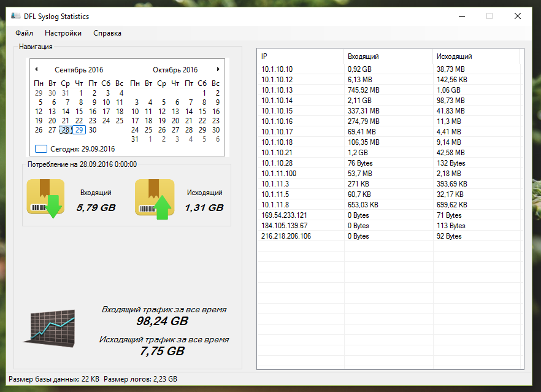Go to next month in calendar
The height and width of the screenshot is (392, 541).
pos(218,70)
